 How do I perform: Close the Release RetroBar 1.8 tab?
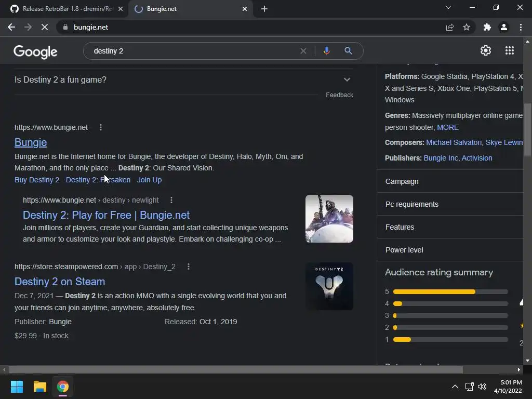pyautogui.click(x=121, y=9)
